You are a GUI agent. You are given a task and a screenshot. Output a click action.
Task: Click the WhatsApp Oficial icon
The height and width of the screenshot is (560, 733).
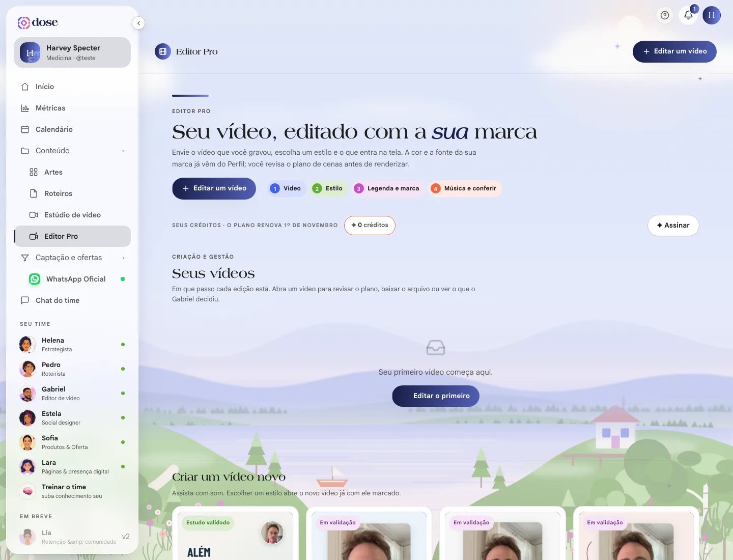[35, 279]
